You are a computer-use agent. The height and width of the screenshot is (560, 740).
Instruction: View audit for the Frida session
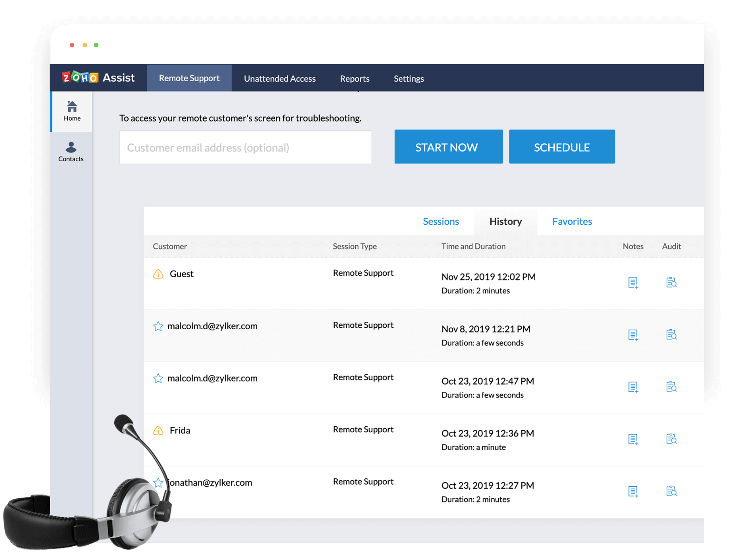point(671,439)
